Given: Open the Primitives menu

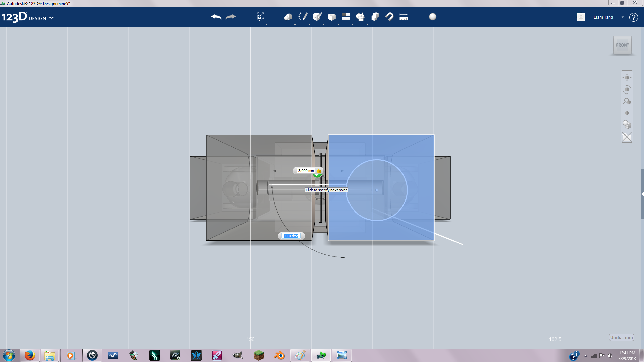Looking at the screenshot, I should coord(288,17).
